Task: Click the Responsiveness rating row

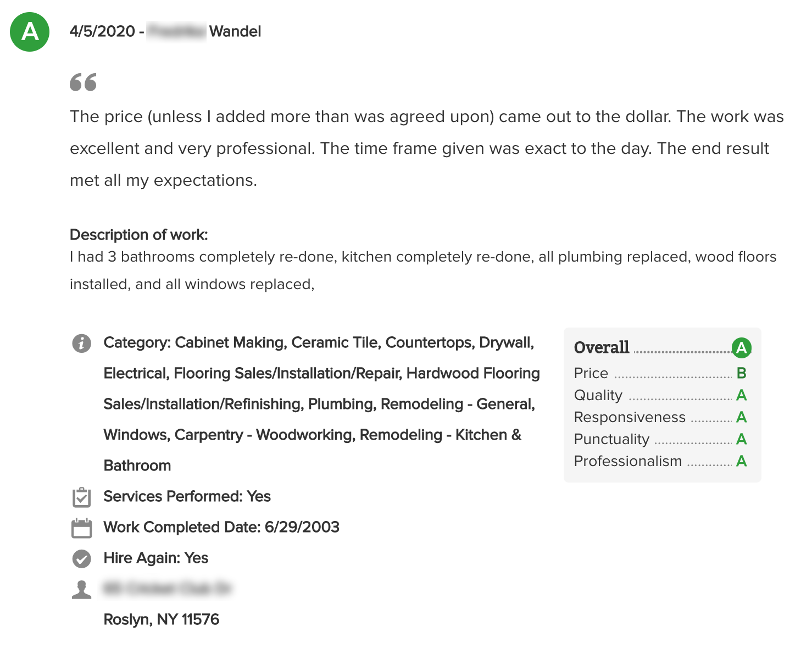Action: pyautogui.click(x=660, y=417)
